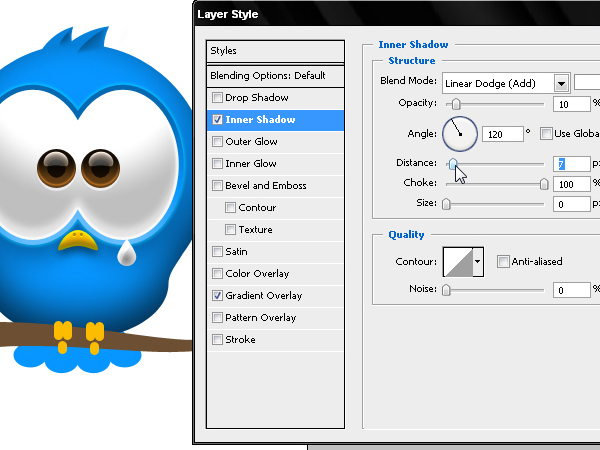The height and width of the screenshot is (450, 600).
Task: Open the Contour picker dropdown arrow
Action: 478,262
